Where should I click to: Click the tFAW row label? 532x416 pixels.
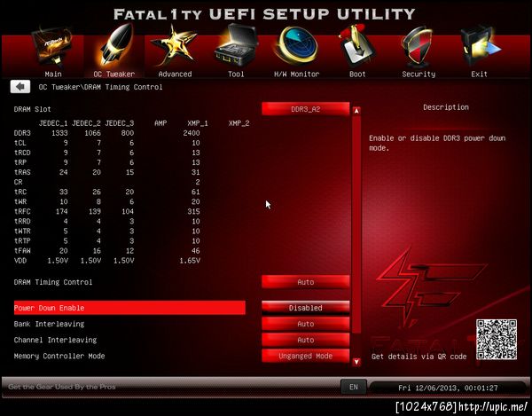[22, 251]
